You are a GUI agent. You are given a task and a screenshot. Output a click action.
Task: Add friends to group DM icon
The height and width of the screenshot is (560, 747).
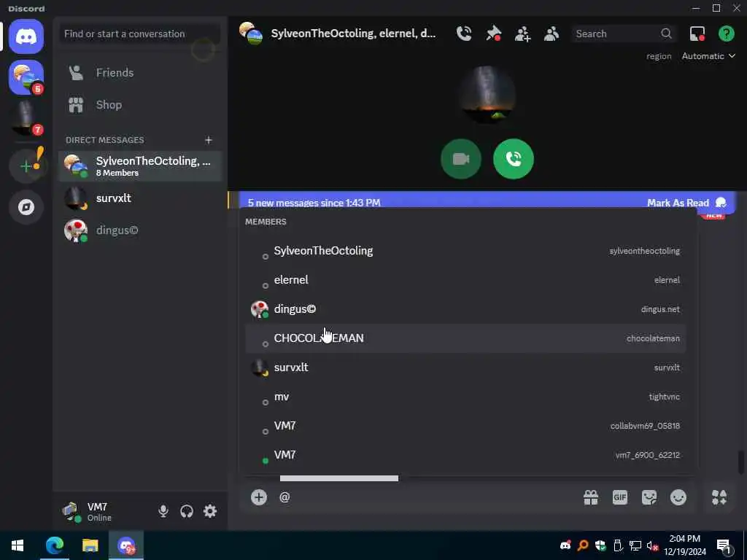[522, 34]
